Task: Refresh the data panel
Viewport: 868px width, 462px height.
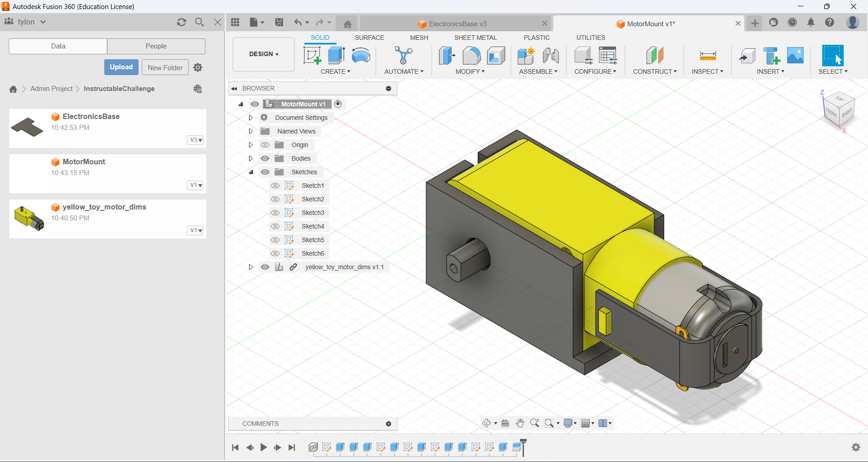Action: [x=182, y=22]
